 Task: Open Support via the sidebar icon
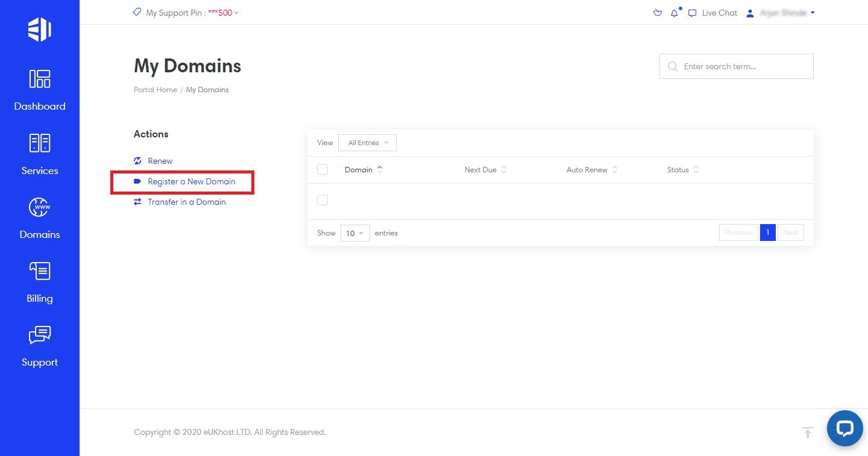[40, 345]
